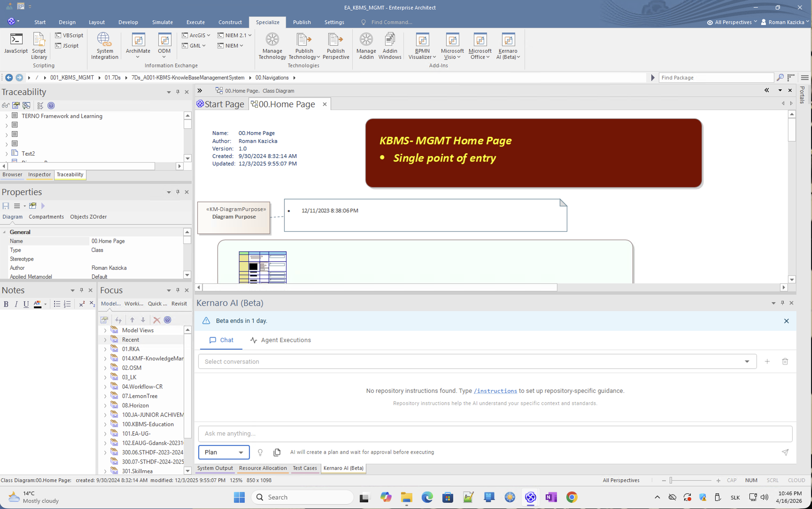Click the Ask me anything input field

click(495, 434)
